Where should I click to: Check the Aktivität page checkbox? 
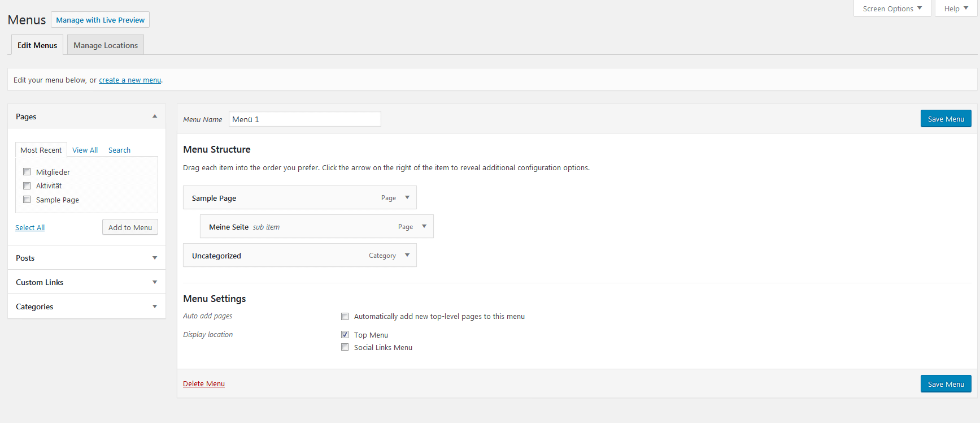[27, 185]
